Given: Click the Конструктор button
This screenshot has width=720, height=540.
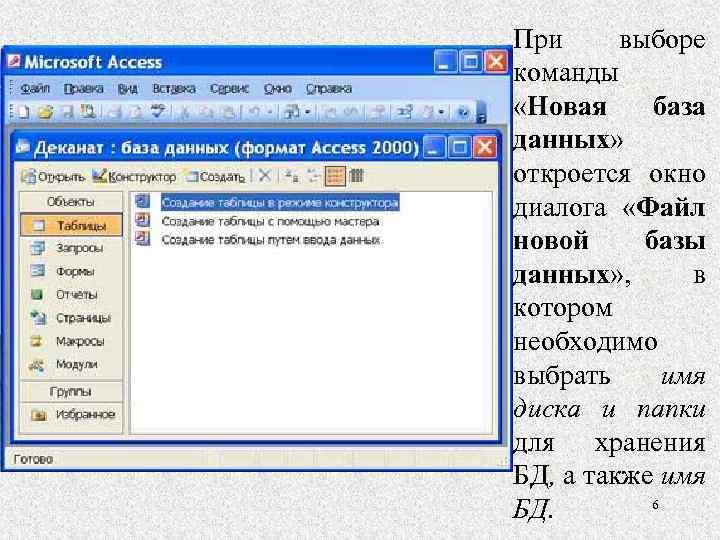Looking at the screenshot, I should click(x=134, y=176).
